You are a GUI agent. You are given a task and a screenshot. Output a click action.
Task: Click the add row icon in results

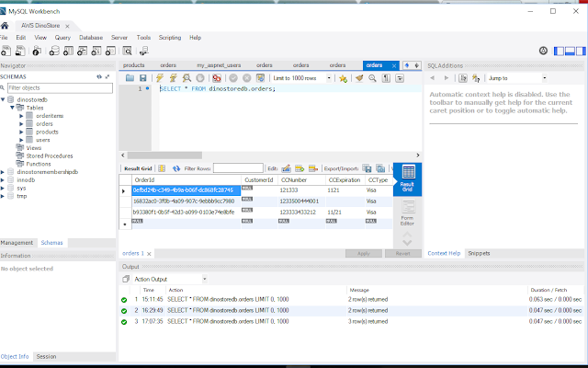click(x=300, y=168)
